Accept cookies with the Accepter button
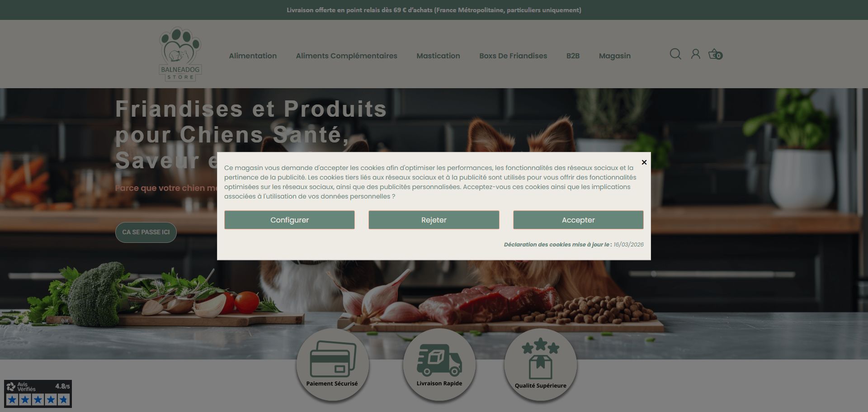 coord(578,220)
